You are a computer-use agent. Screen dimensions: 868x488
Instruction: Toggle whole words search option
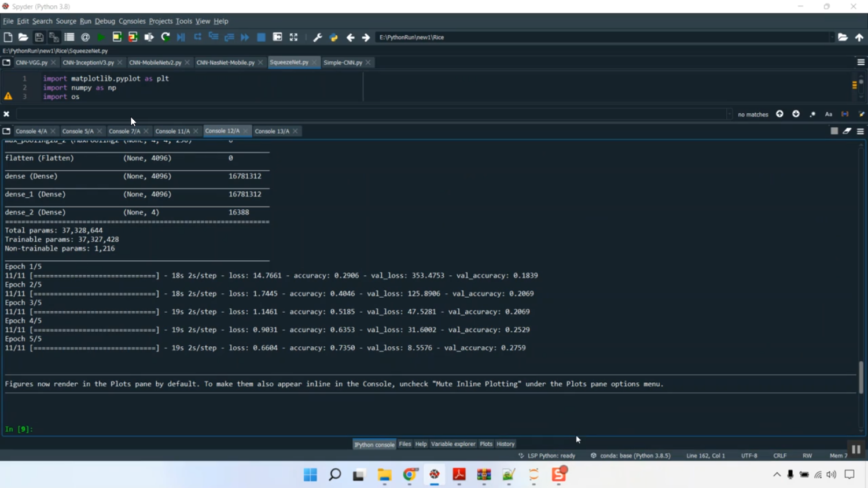[x=845, y=114]
